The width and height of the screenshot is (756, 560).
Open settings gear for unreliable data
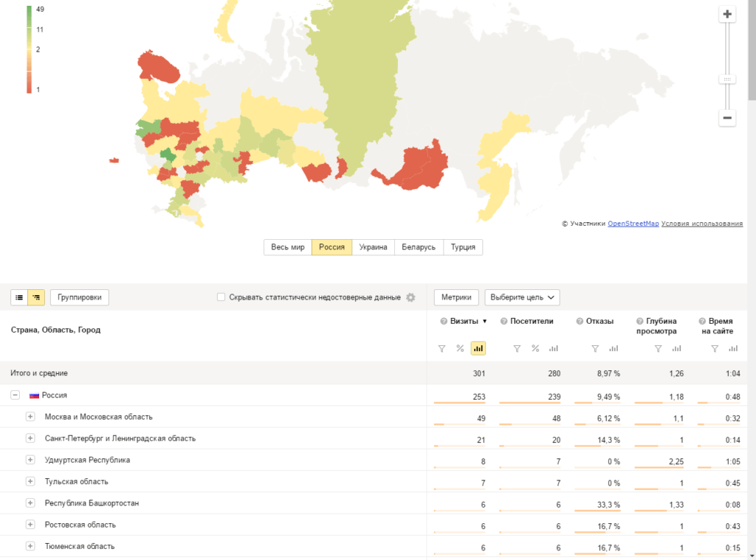411,297
